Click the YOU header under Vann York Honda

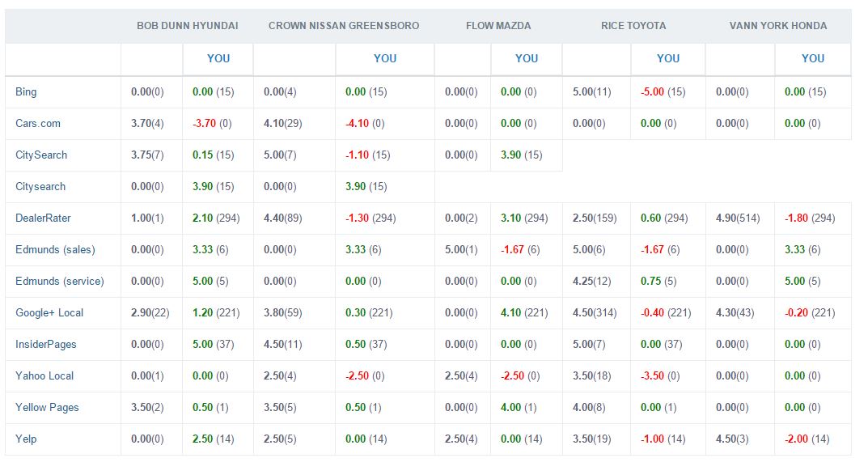[813, 58]
